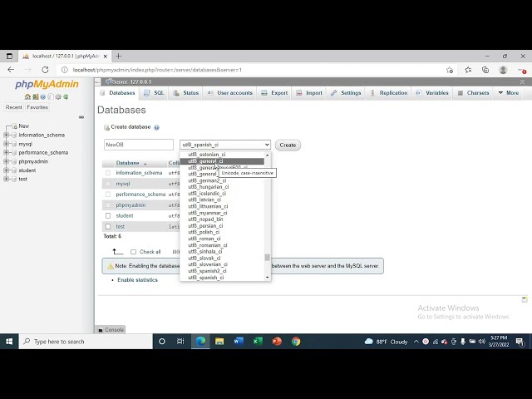This screenshot has width=532, height=399.
Task: Select utf8_general_ci in the collation list
Action: click(222, 161)
